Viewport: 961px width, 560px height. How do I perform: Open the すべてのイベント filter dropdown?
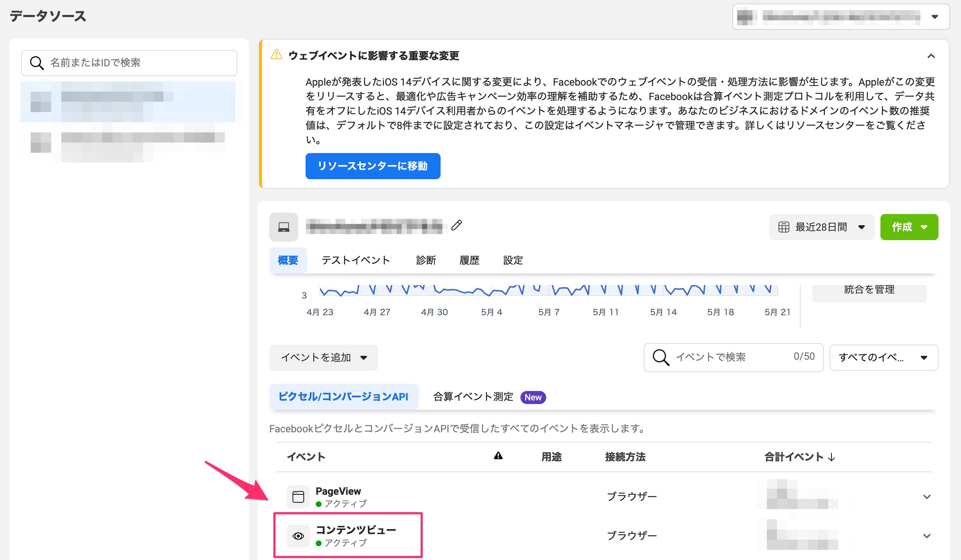pos(883,358)
